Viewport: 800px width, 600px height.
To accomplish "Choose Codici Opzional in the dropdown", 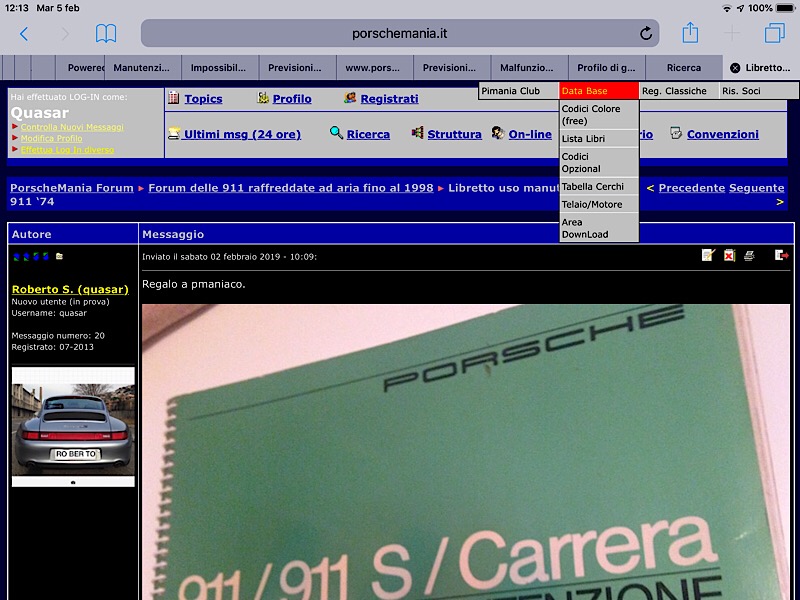I will (599, 163).
